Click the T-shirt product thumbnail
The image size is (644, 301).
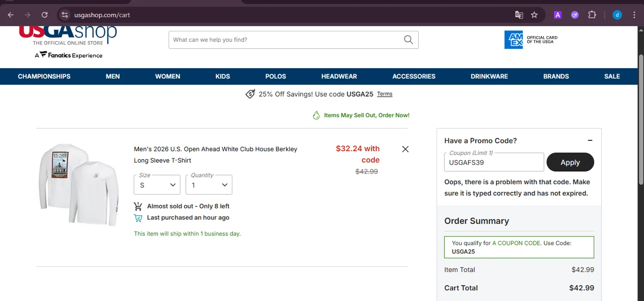[79, 185]
